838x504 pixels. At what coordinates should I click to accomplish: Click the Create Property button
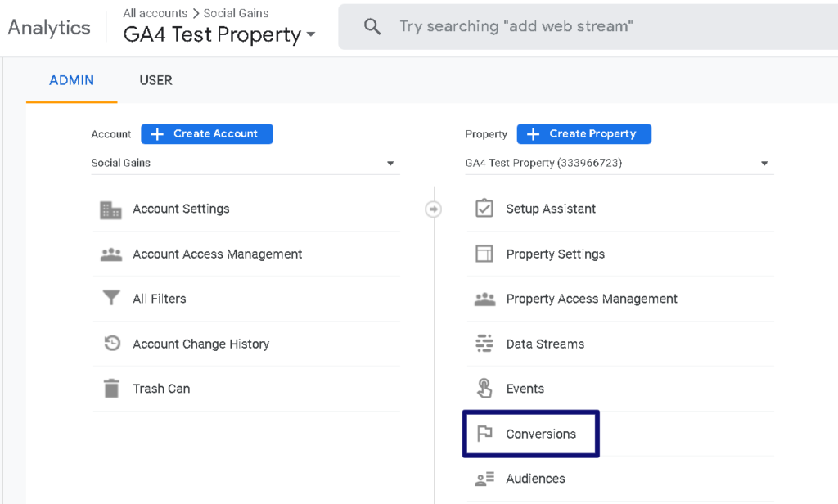pyautogui.click(x=584, y=134)
